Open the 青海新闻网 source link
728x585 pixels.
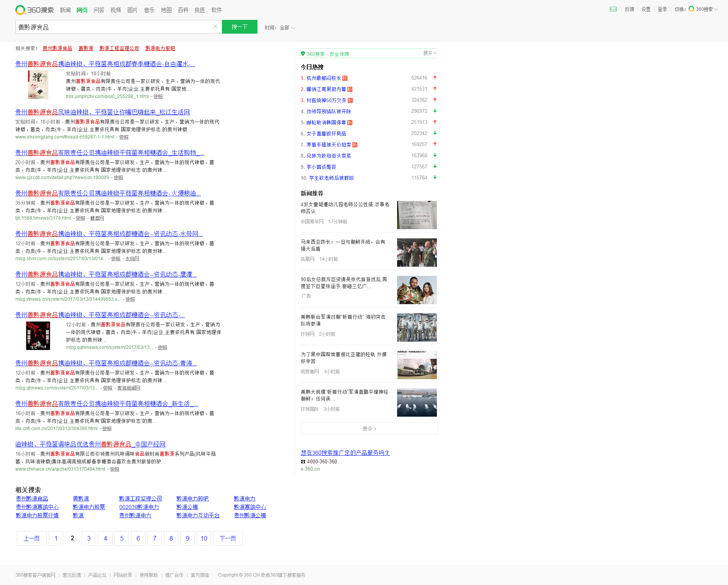pos(129,388)
